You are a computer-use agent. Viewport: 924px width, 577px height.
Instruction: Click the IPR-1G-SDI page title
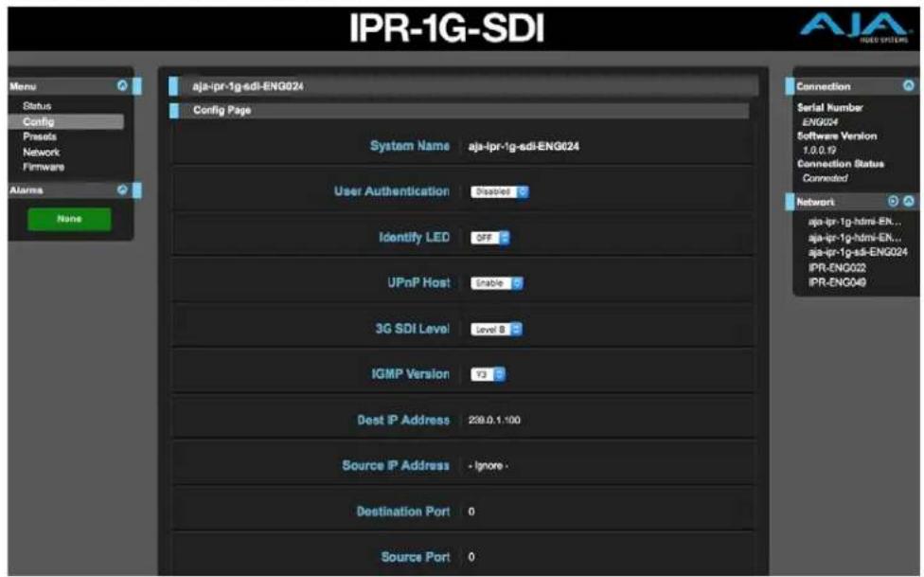tap(447, 27)
